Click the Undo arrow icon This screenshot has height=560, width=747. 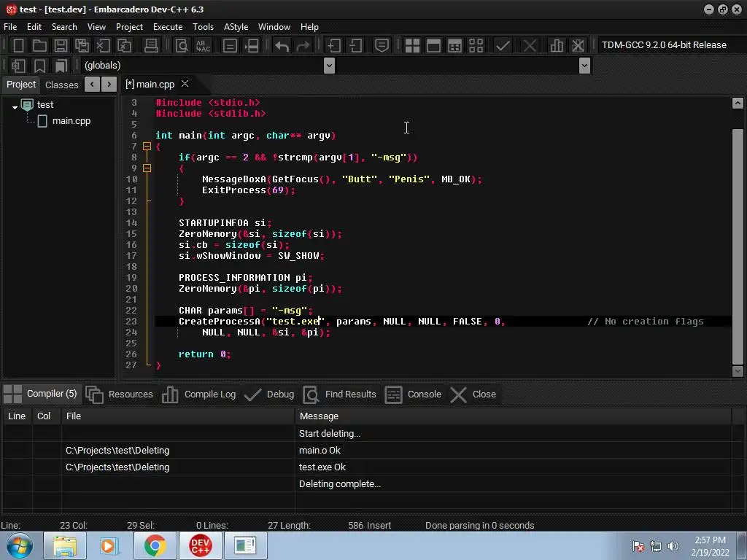pyautogui.click(x=282, y=46)
